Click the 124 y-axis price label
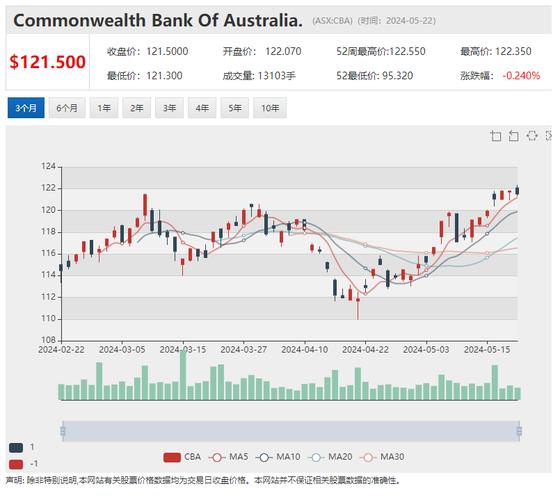The width and height of the screenshot is (560, 500). 48,166
